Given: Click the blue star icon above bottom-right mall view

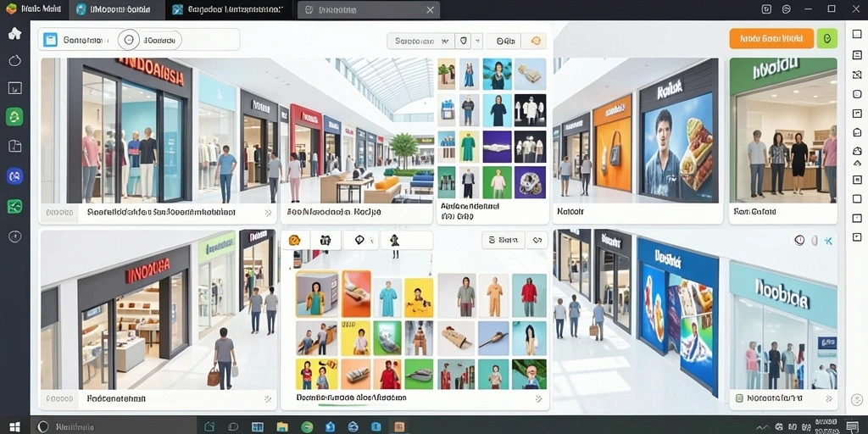Looking at the screenshot, I should (x=828, y=241).
